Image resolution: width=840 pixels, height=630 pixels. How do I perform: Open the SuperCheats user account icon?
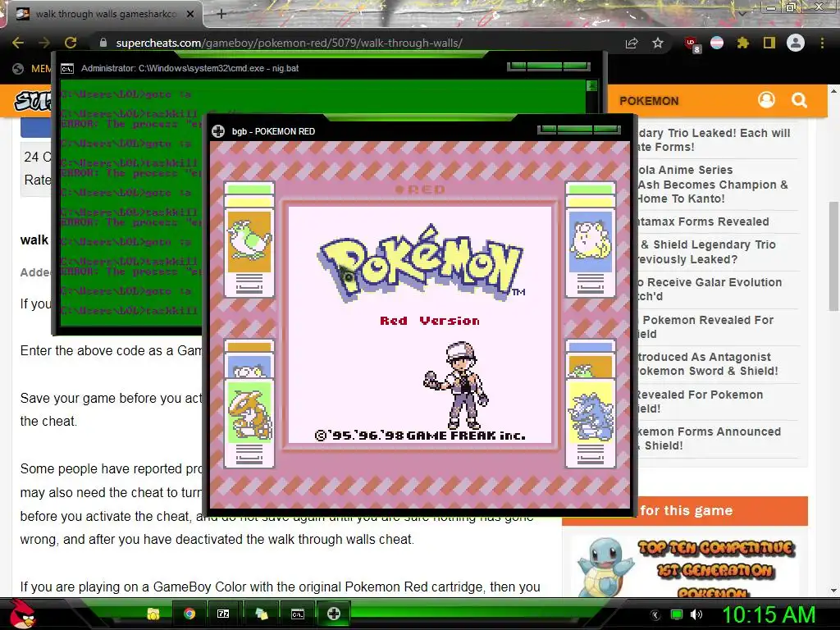[767, 99]
